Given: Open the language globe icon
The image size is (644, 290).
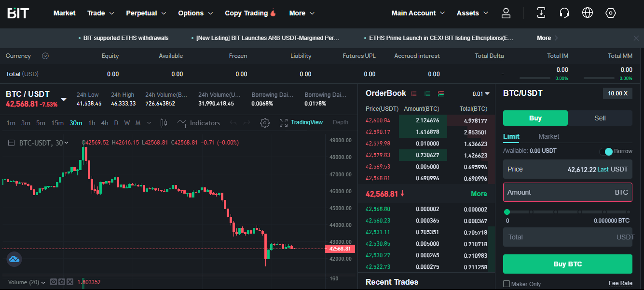Looking at the screenshot, I should tap(588, 13).
